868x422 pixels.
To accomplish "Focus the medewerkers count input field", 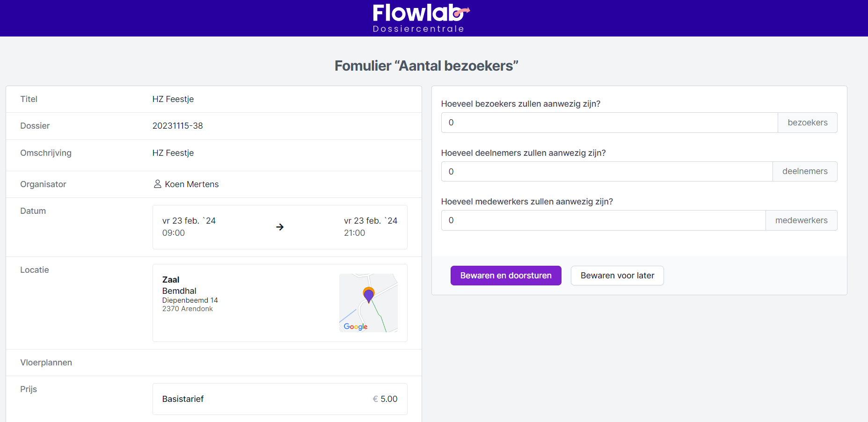I will (x=603, y=220).
